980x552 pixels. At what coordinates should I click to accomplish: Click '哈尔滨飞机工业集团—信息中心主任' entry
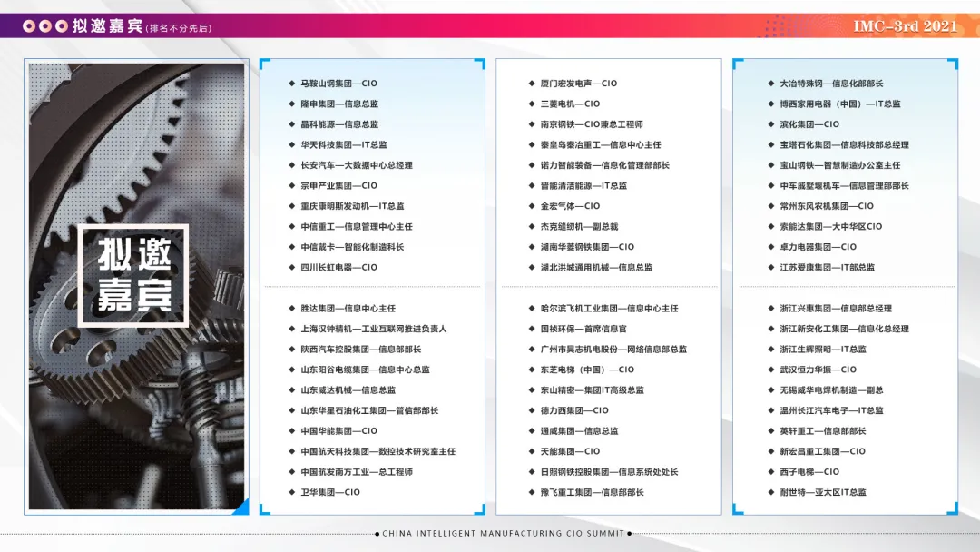pos(610,308)
